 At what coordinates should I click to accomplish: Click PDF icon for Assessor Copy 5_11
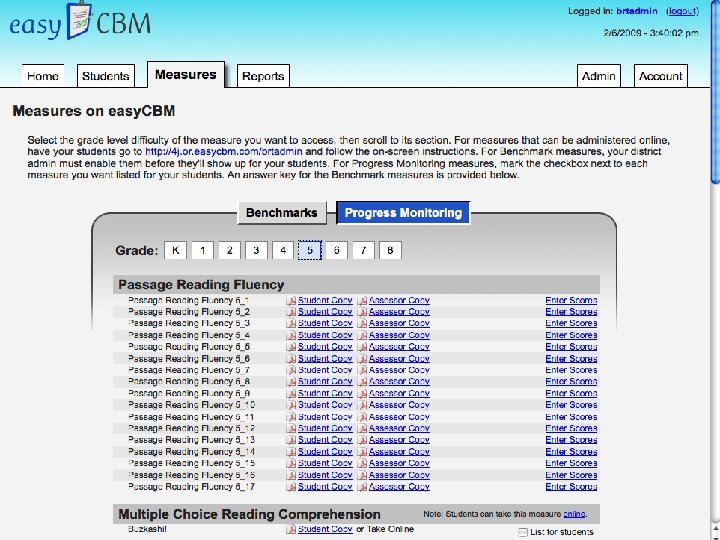tap(362, 417)
